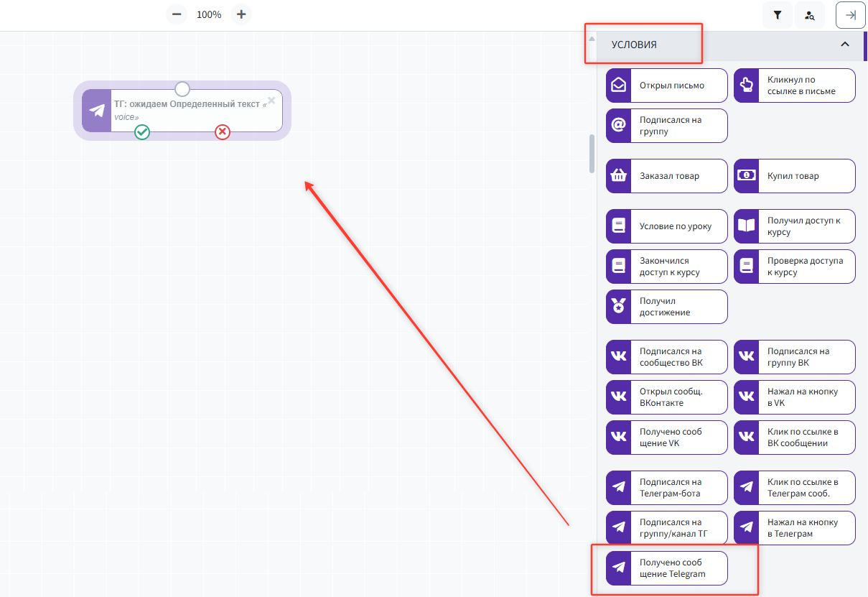Remove the TG node with X
The width and height of the screenshot is (868, 597).
pos(271,101)
